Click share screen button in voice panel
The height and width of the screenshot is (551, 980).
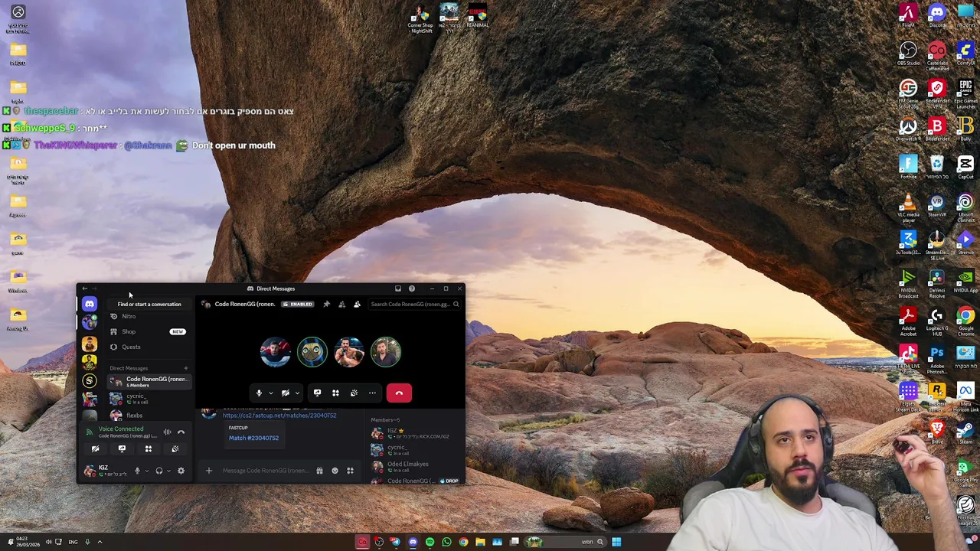122,449
